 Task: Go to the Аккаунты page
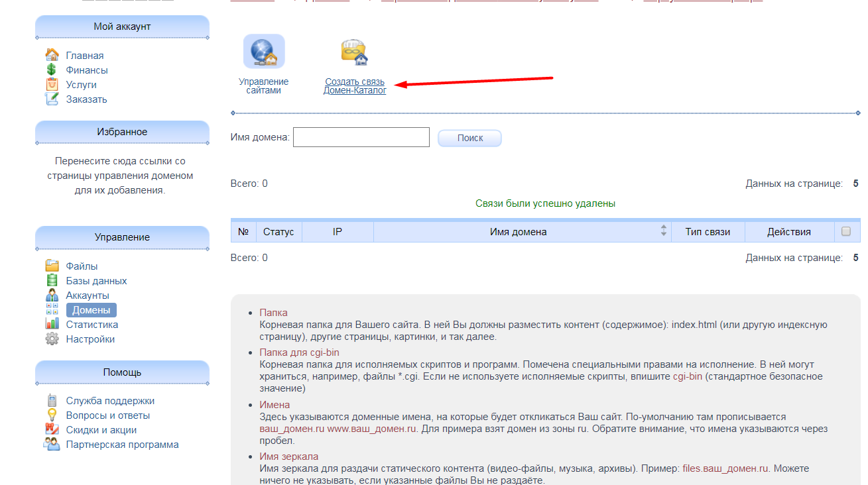(88, 296)
